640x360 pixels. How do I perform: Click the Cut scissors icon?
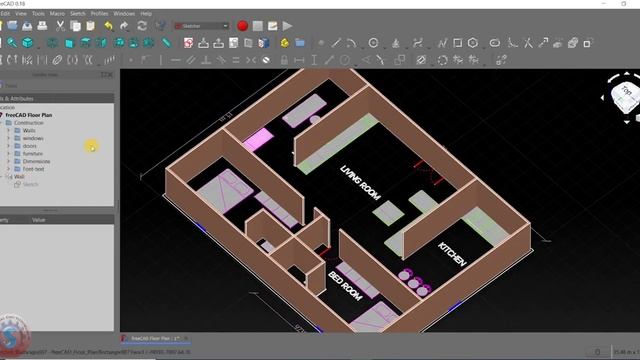point(60,26)
